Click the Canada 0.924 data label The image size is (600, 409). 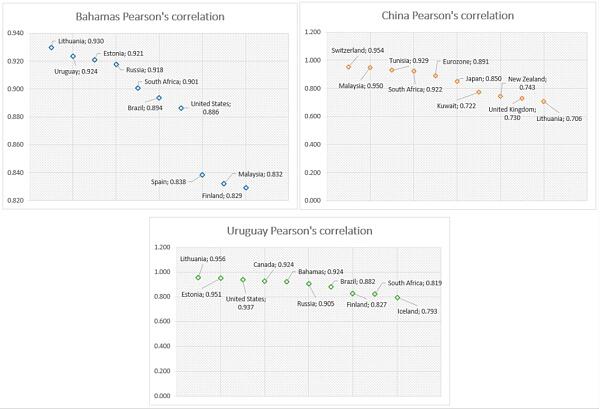click(274, 265)
